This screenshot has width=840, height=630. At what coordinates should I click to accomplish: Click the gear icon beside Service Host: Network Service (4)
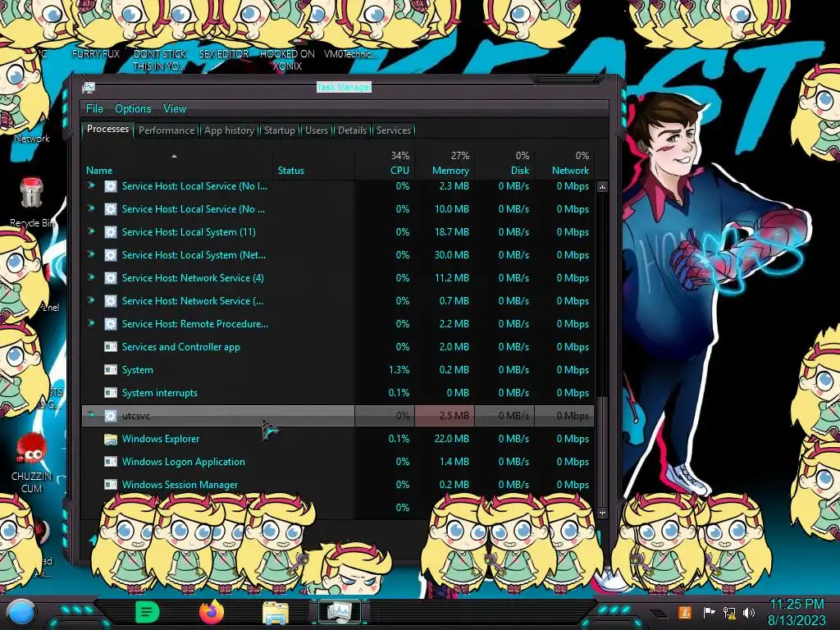(x=111, y=278)
